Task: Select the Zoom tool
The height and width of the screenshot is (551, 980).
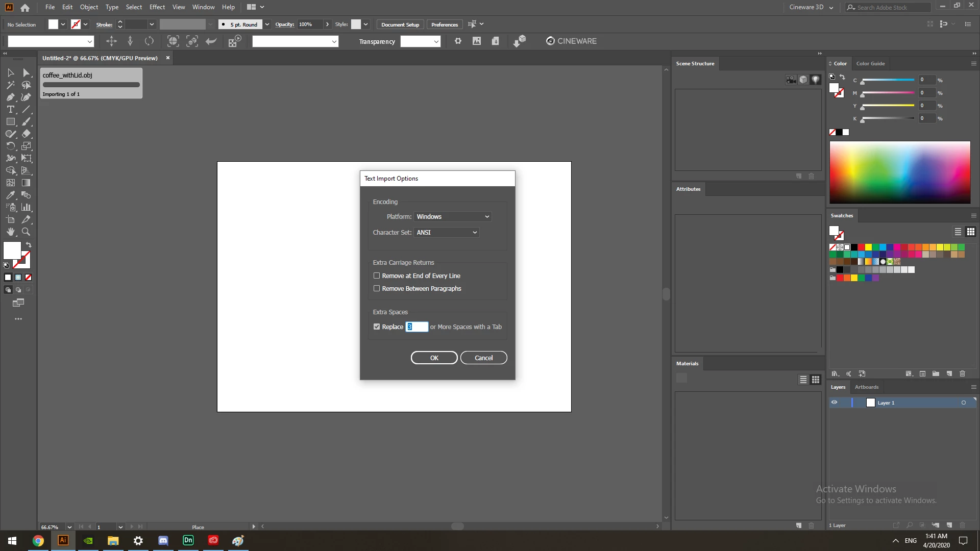Action: click(26, 232)
